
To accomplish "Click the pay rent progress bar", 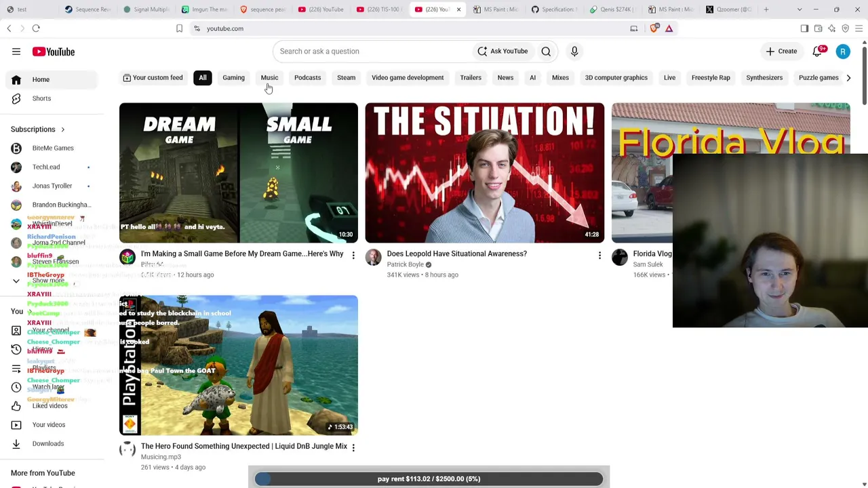I will 429,479.
